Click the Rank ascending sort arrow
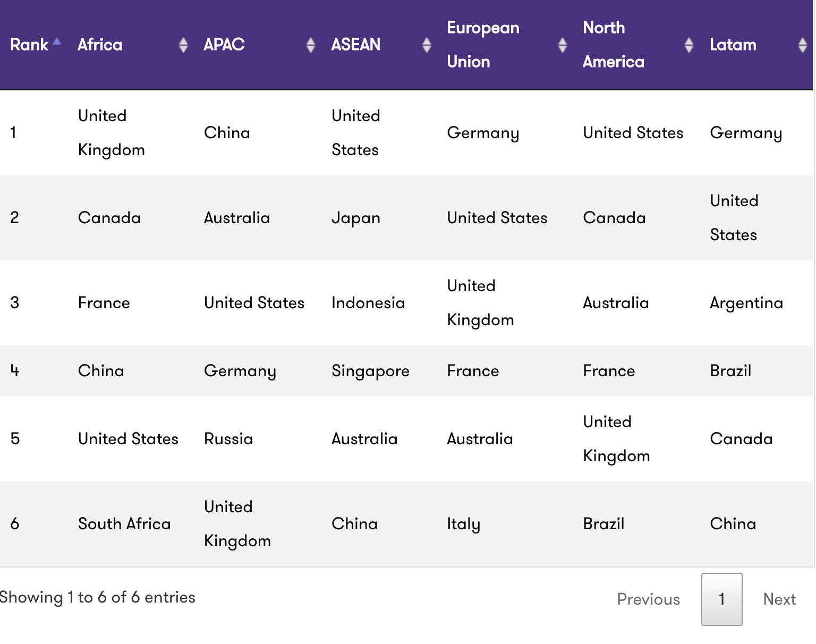 point(57,41)
